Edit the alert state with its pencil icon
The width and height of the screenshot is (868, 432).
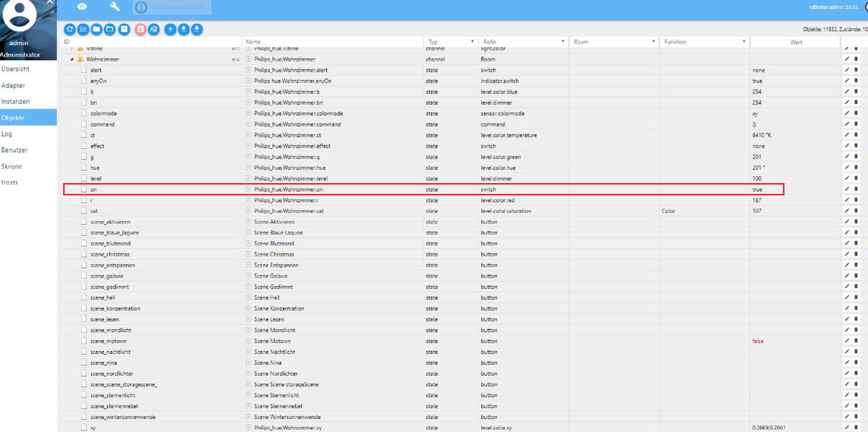[847, 70]
